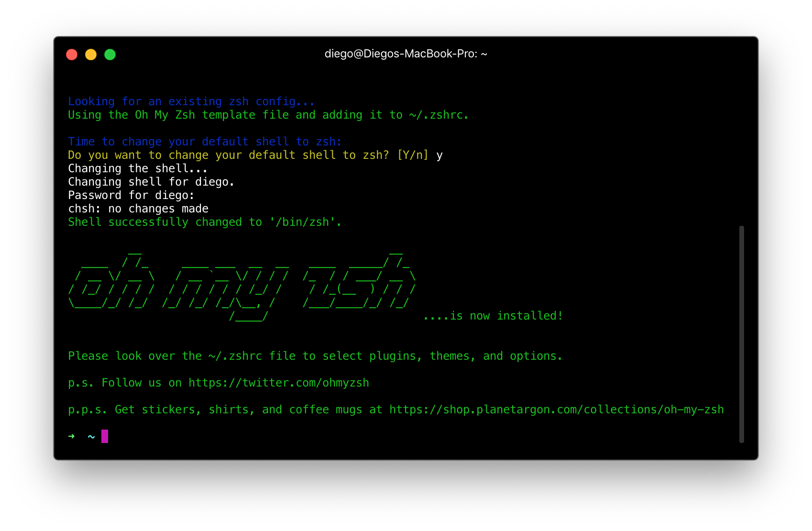812x531 pixels.
Task: Click 'Time to change your default shell' line
Action: coord(205,142)
